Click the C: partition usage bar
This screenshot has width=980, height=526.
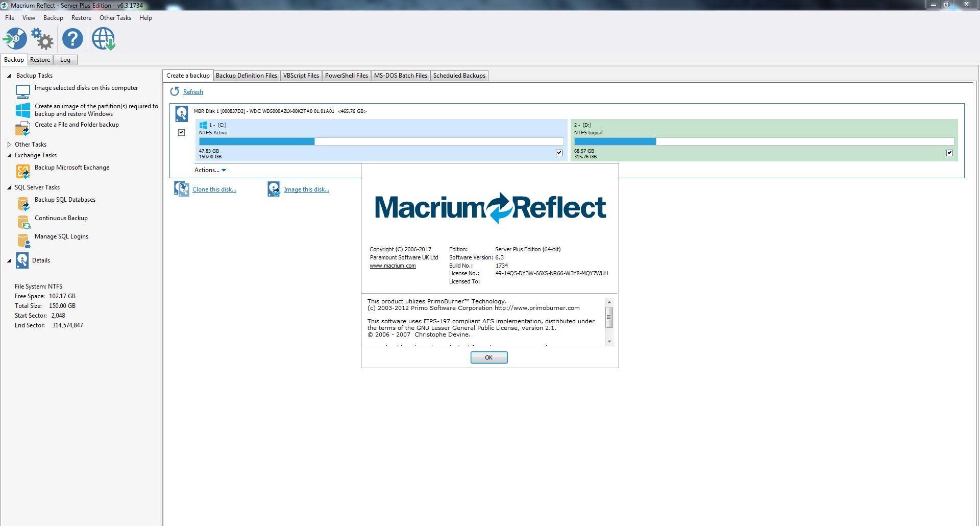[x=381, y=141]
